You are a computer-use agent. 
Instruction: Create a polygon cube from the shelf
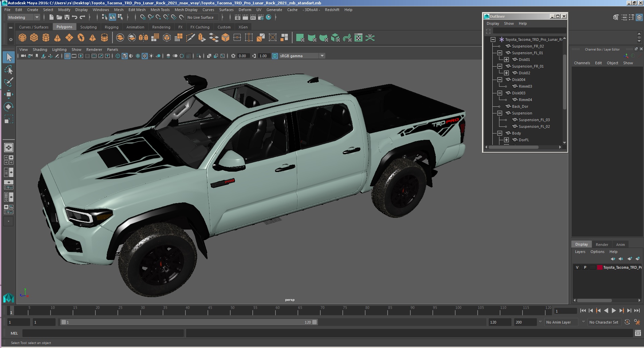click(34, 38)
